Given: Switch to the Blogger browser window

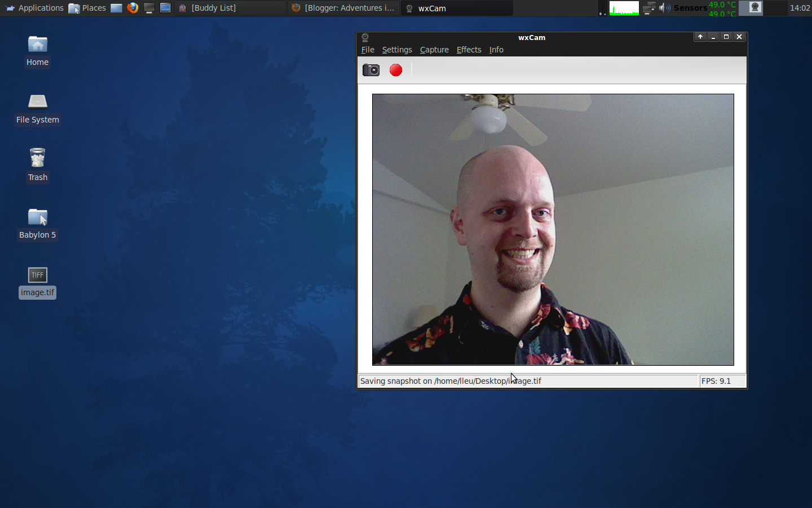Looking at the screenshot, I should click(x=343, y=8).
